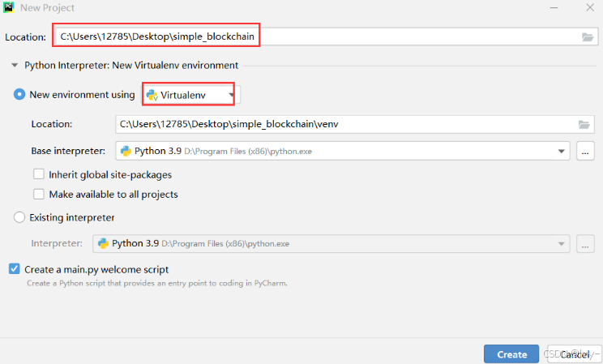The width and height of the screenshot is (603, 364).
Task: Click the 'Base interpreter:' label
Action: click(68, 151)
